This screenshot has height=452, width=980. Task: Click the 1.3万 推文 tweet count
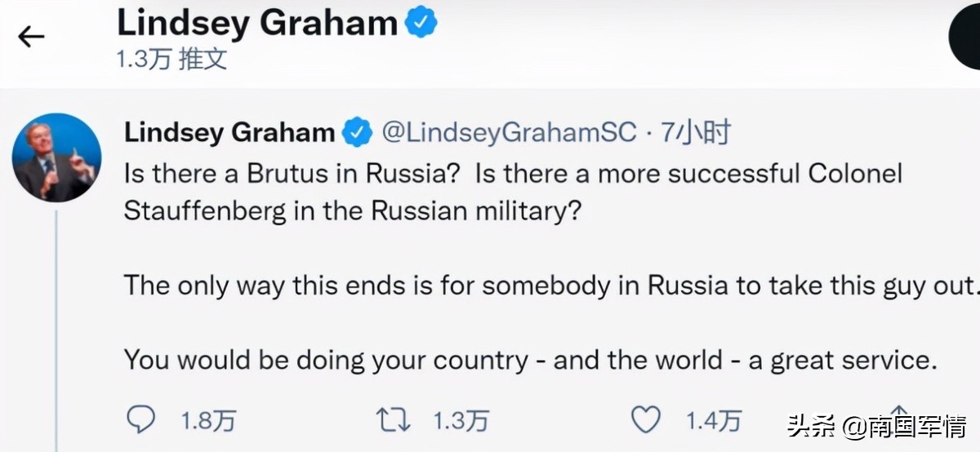click(171, 60)
